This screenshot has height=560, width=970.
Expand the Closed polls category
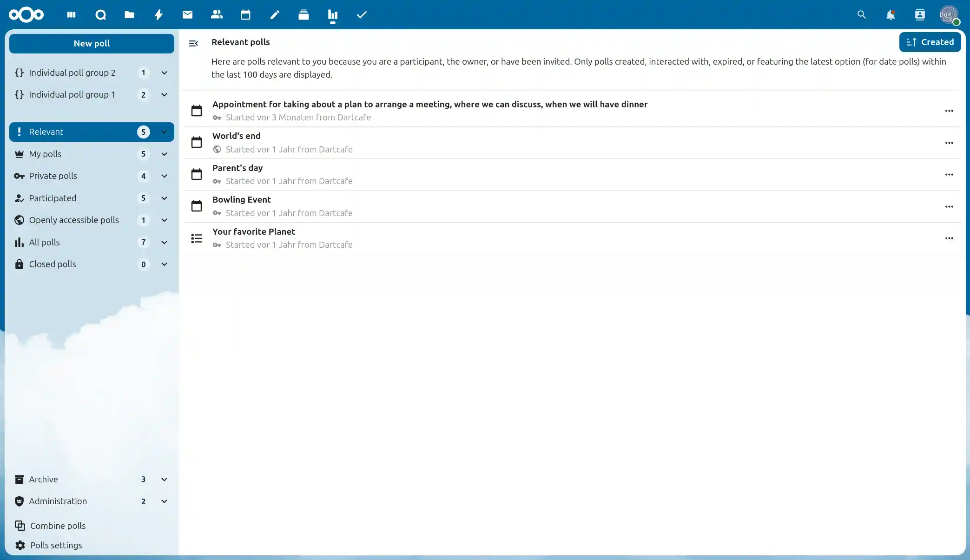pos(164,264)
